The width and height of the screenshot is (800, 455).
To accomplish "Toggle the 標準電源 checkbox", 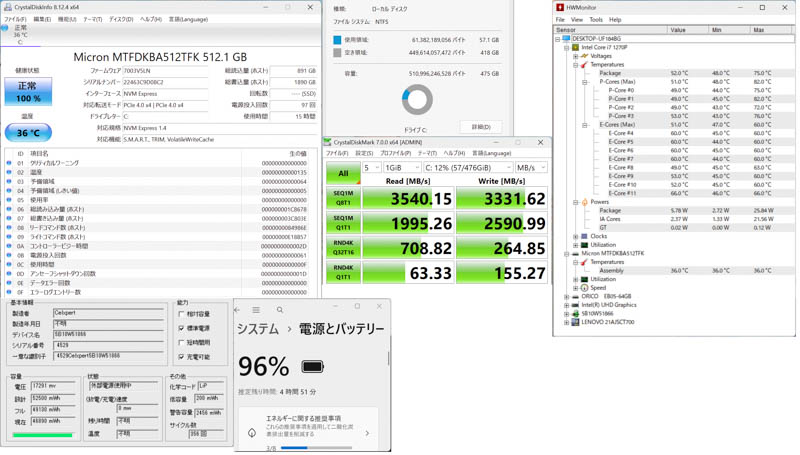I will click(181, 328).
